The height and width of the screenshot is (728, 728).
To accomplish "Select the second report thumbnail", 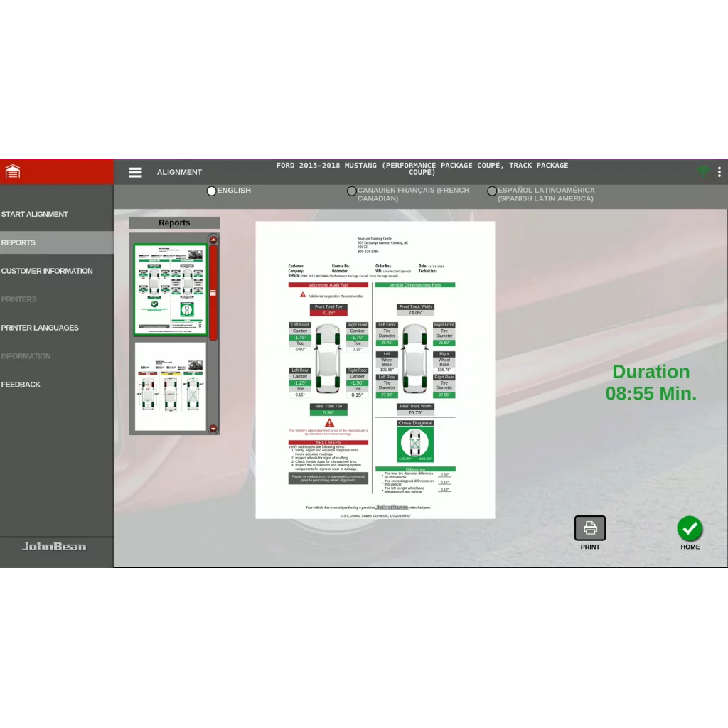I will (x=171, y=387).
